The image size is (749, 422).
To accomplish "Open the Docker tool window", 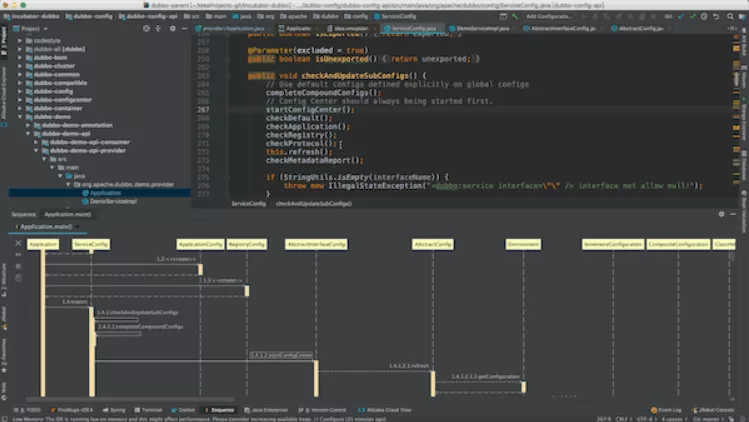I will 183,410.
